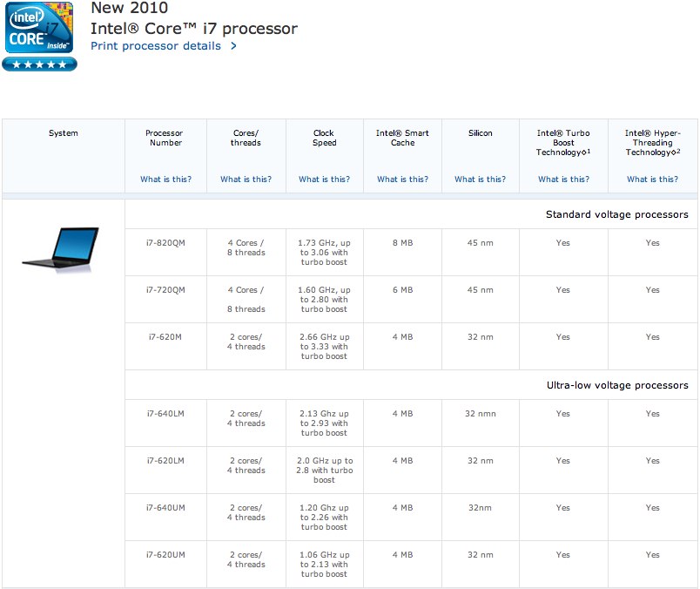Click the arrow next to Print processor details
Viewport: 700px width, 589px height.
[233, 46]
